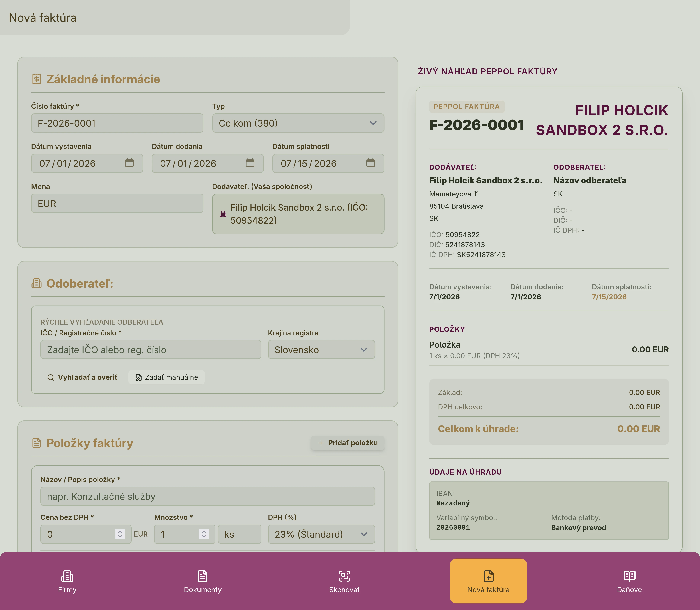Open the Firmy tab in bottom navigation
This screenshot has width=700, height=610.
(67, 581)
